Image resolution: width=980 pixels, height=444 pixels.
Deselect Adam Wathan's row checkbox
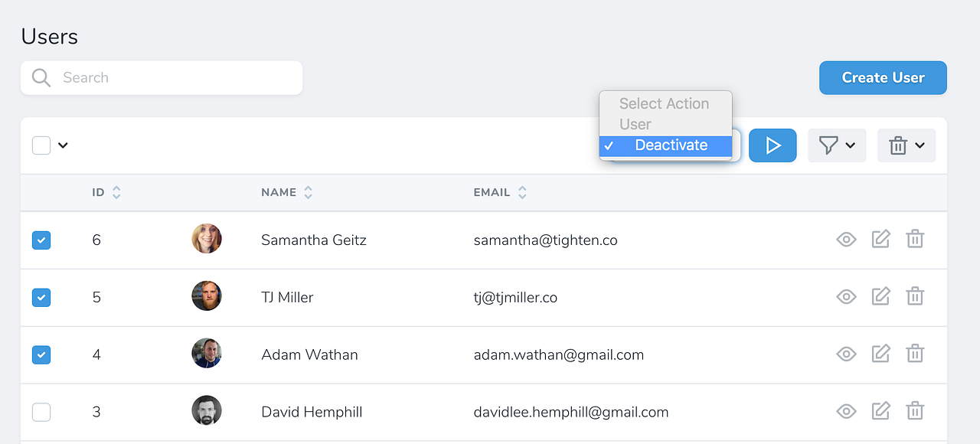pos(41,354)
